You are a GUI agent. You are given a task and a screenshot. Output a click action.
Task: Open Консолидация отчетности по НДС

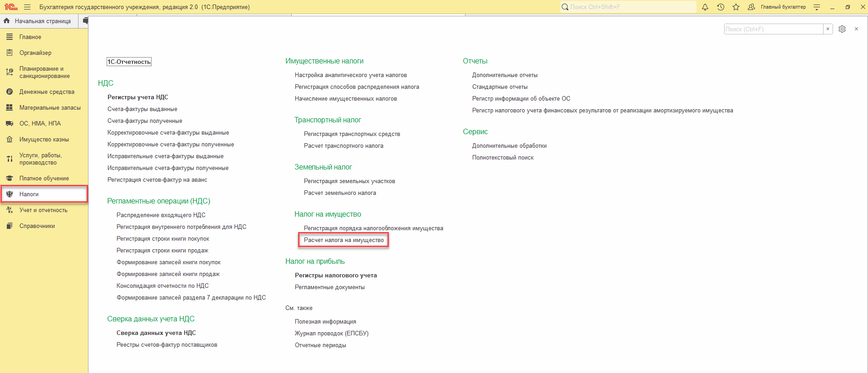pos(162,286)
